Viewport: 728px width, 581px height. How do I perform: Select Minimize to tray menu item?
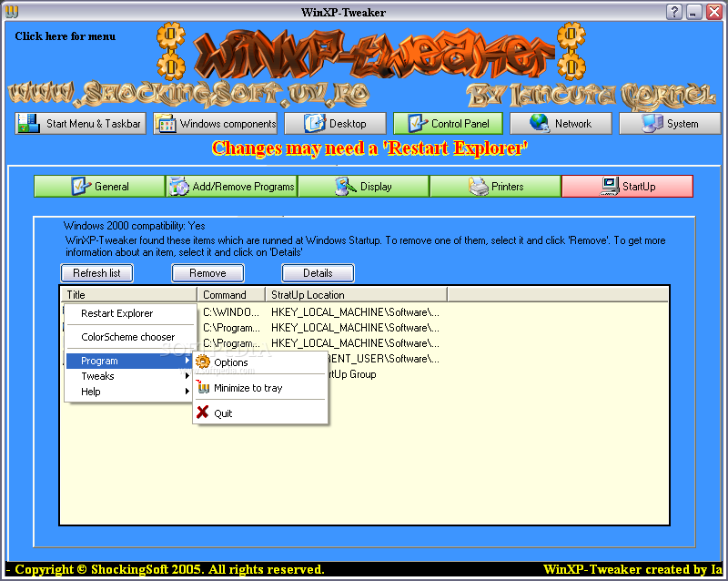(260, 388)
